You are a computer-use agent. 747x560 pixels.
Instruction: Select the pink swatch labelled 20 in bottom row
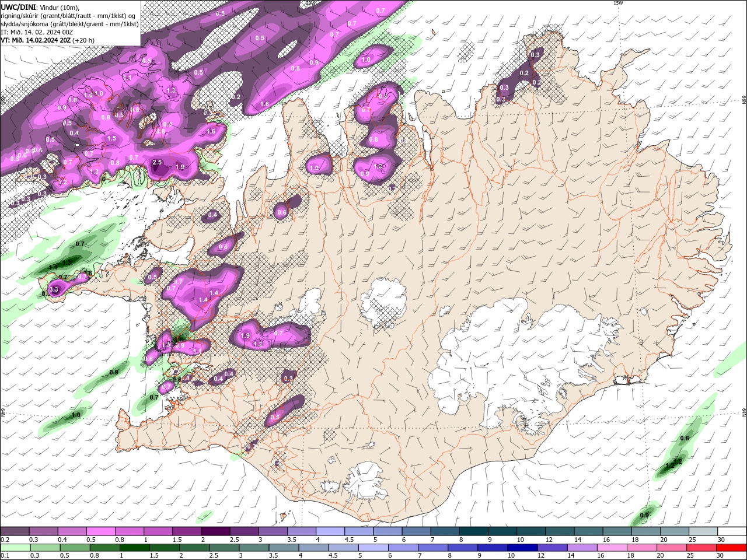(671, 547)
